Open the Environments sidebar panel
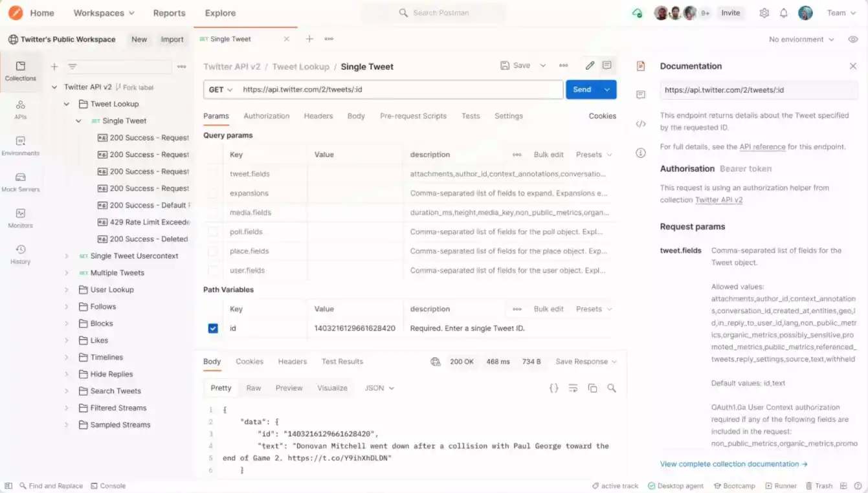The height and width of the screenshot is (493, 868). [x=20, y=146]
